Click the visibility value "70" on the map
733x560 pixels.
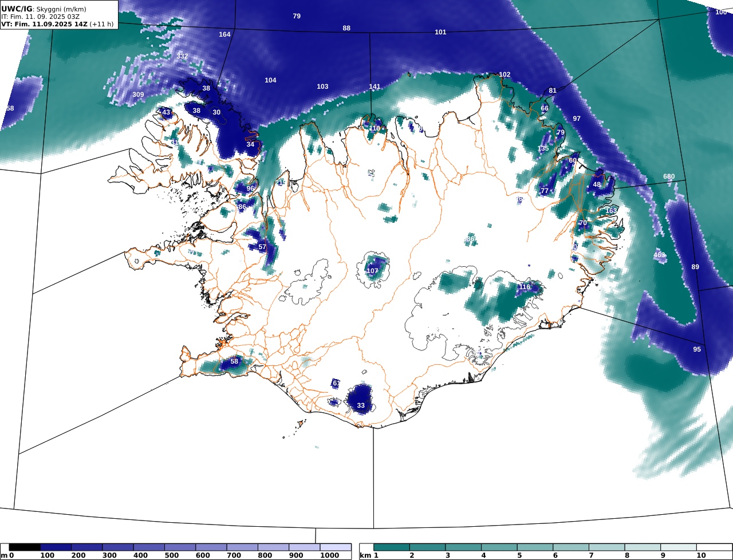pyautogui.click(x=583, y=223)
